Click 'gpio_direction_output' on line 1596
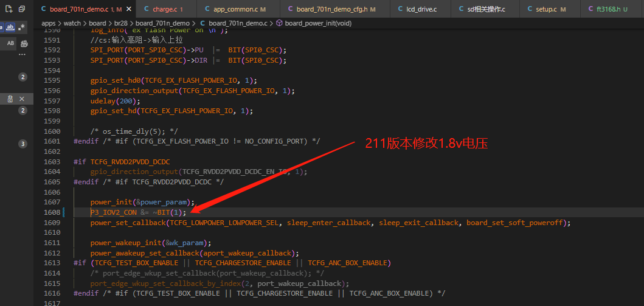Image resolution: width=644 pixels, height=306 pixels. pos(134,91)
